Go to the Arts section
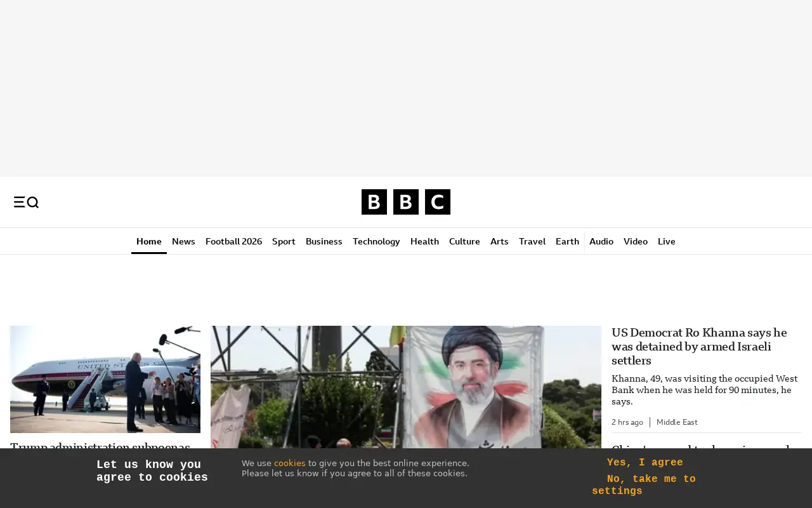This screenshot has width=812, height=508. (499, 241)
